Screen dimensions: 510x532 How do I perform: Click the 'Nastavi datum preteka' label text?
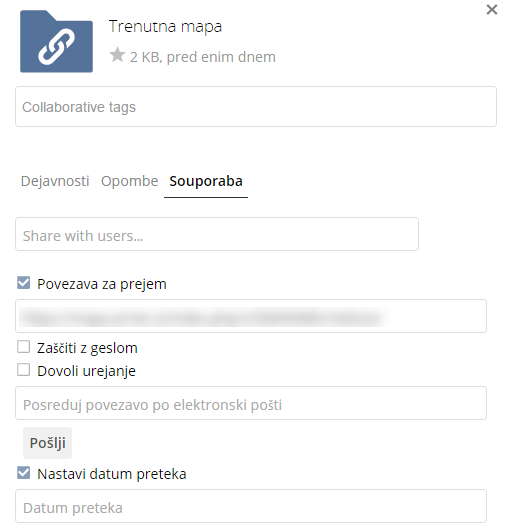click(x=112, y=474)
